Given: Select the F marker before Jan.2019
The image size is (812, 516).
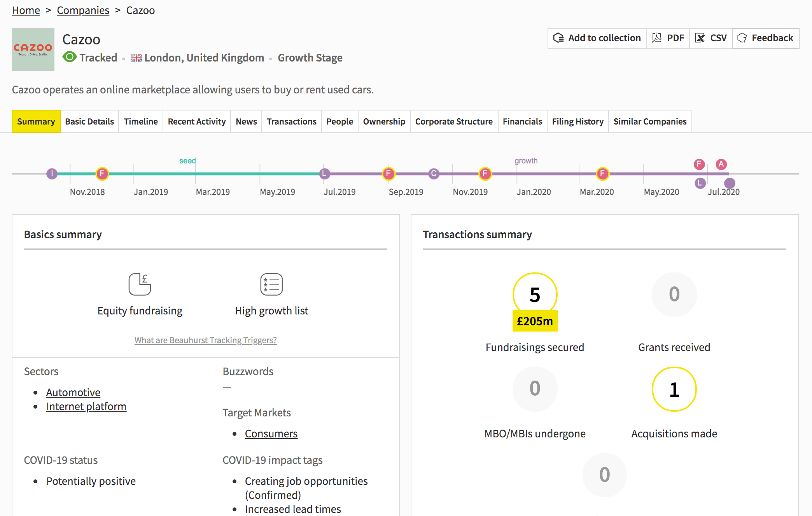Looking at the screenshot, I should pos(102,174).
